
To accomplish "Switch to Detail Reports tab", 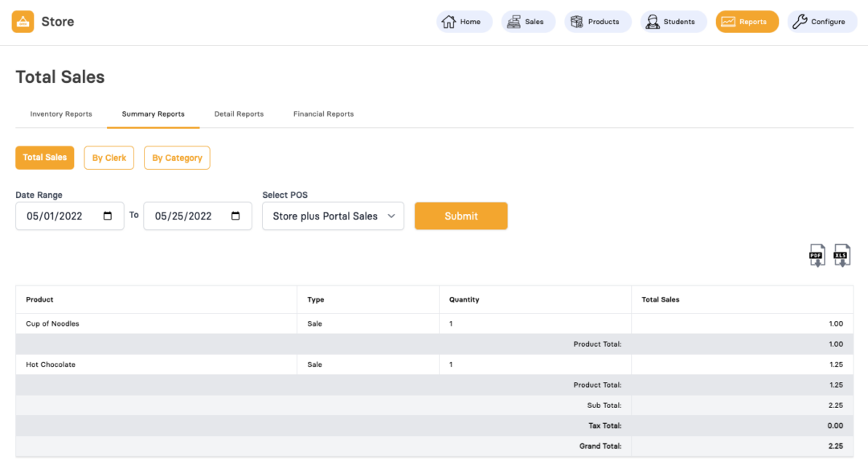I will coord(240,114).
